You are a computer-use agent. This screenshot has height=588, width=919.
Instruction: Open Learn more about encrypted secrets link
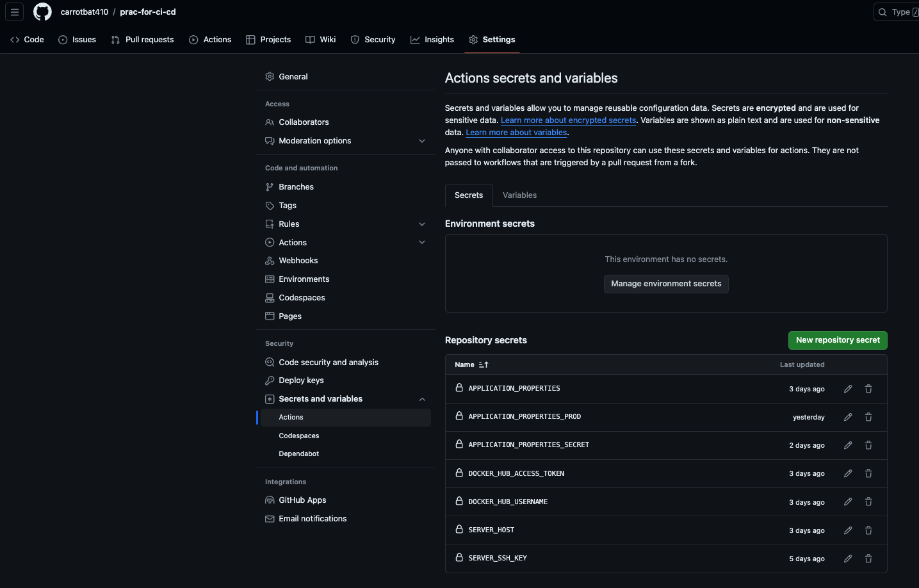568,120
